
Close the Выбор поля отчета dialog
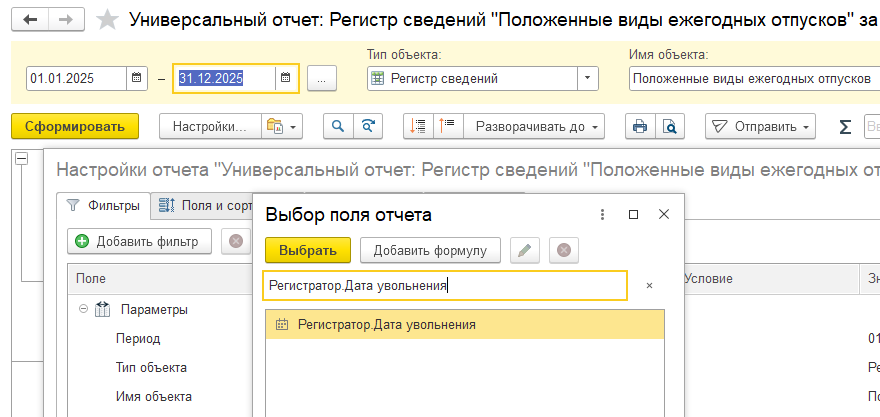pos(664,214)
